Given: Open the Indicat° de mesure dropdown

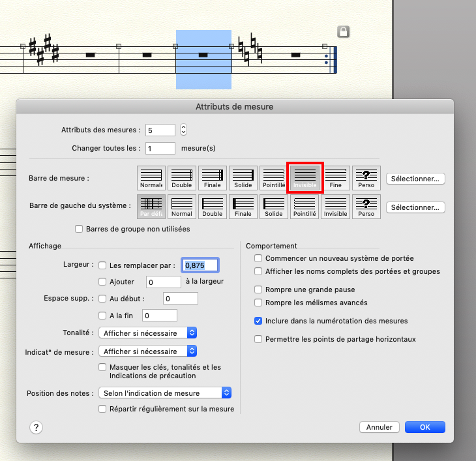Looking at the screenshot, I should coord(147,351).
